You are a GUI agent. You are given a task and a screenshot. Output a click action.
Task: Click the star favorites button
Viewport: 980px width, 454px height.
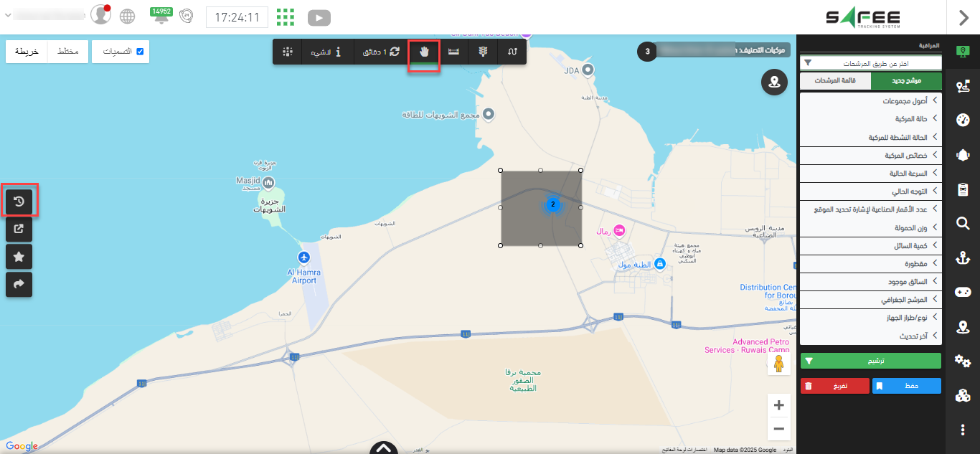coord(19,257)
